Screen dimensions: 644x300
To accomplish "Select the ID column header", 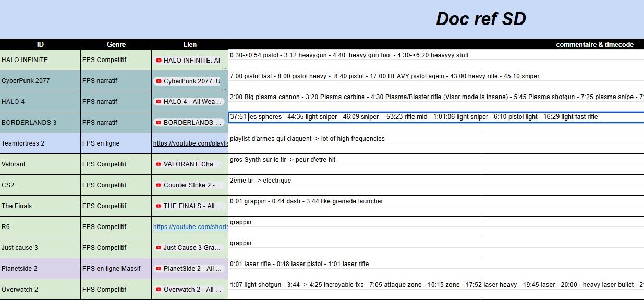I will tap(40, 44).
